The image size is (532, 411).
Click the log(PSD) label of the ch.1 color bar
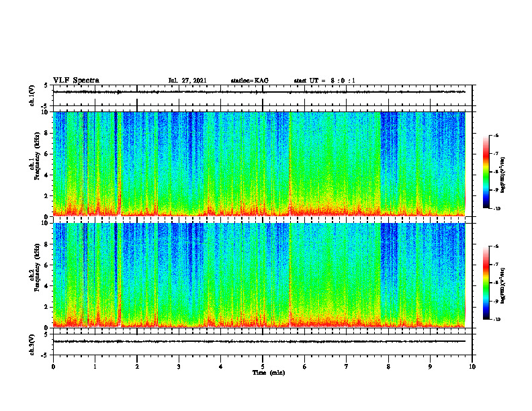click(x=503, y=175)
